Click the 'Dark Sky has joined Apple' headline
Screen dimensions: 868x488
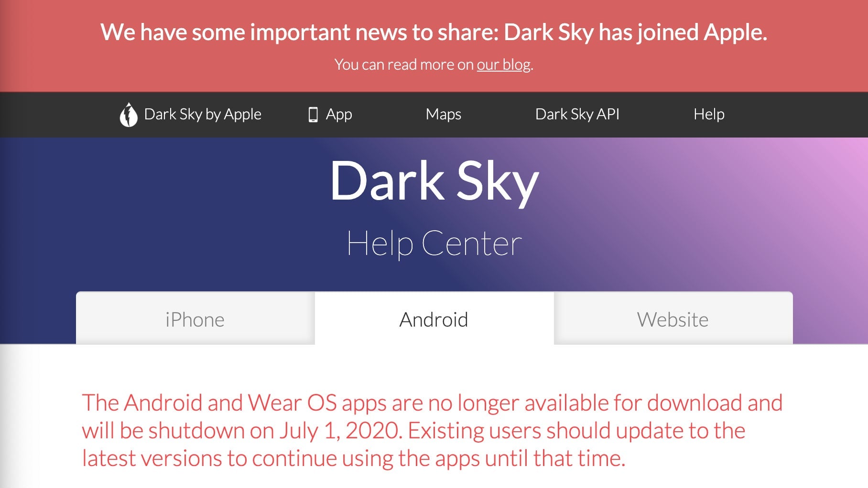point(635,32)
